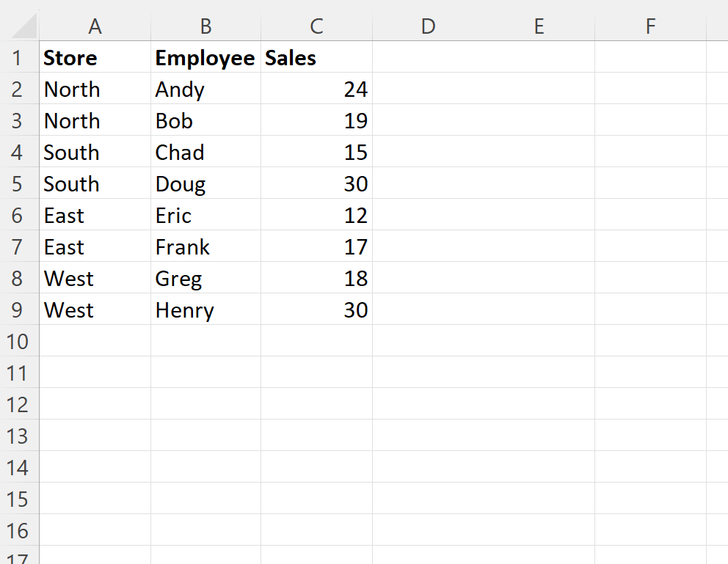The width and height of the screenshot is (728, 564).
Task: Click Henry's sales value of 30
Action: 316,310
